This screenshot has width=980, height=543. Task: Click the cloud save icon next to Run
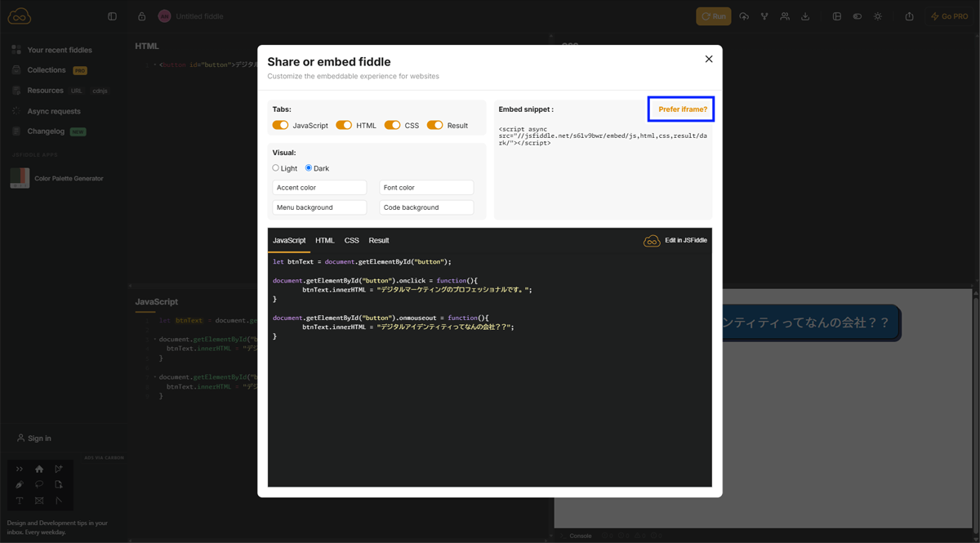click(744, 16)
